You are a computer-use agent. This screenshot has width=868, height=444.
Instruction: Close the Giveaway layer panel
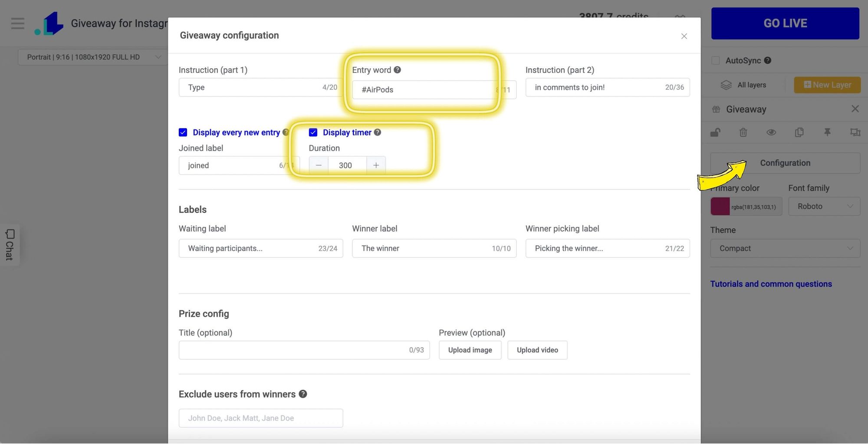click(855, 109)
